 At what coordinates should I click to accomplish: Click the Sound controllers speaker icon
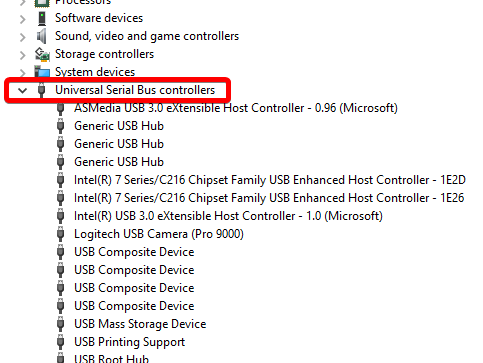click(x=42, y=36)
